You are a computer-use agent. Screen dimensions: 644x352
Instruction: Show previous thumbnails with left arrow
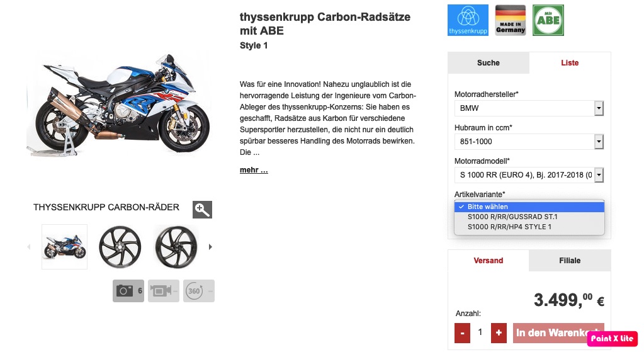pyautogui.click(x=29, y=247)
